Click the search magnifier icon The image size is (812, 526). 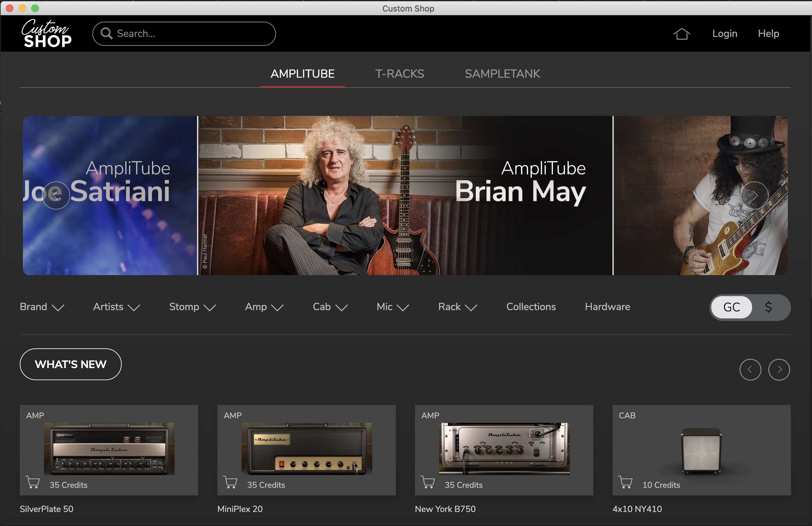pos(106,33)
